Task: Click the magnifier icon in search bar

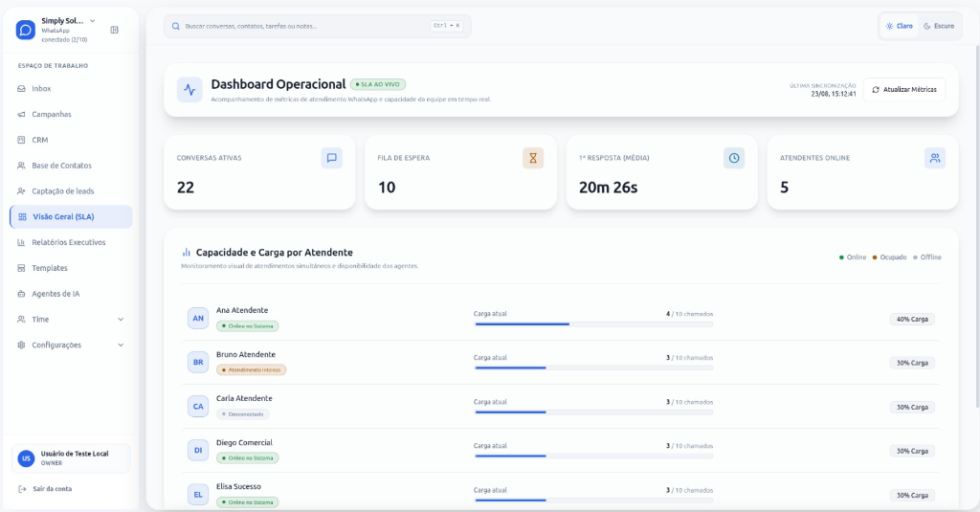Action: click(x=176, y=26)
